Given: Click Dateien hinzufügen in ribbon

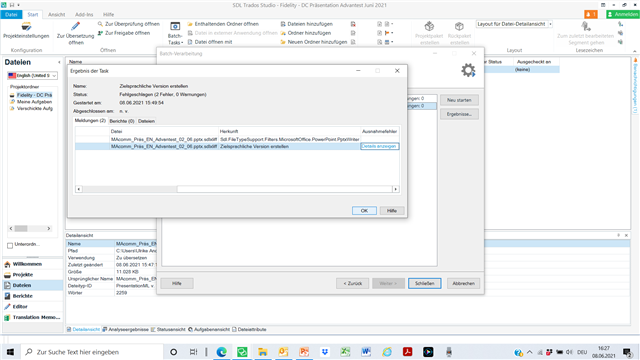Looking at the screenshot, I should (x=306, y=24).
